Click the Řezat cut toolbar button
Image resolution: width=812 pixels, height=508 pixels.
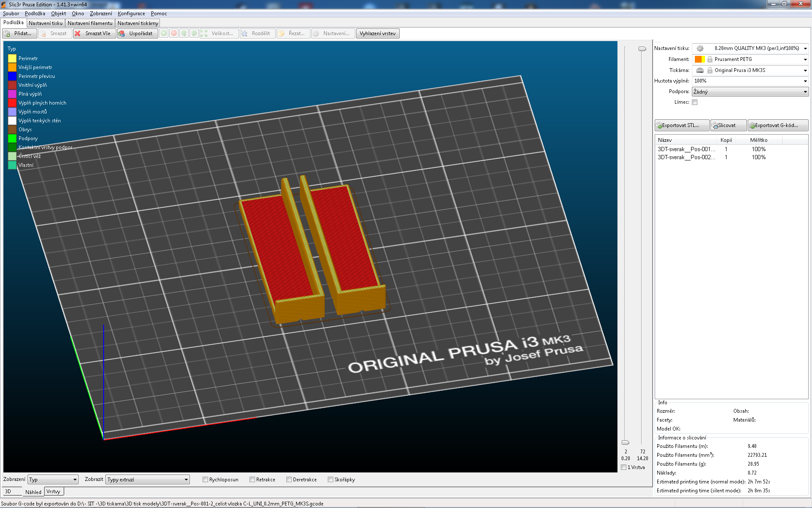(x=293, y=33)
